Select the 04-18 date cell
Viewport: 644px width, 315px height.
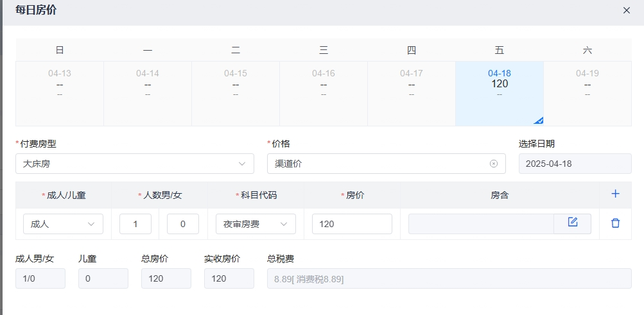(499, 93)
